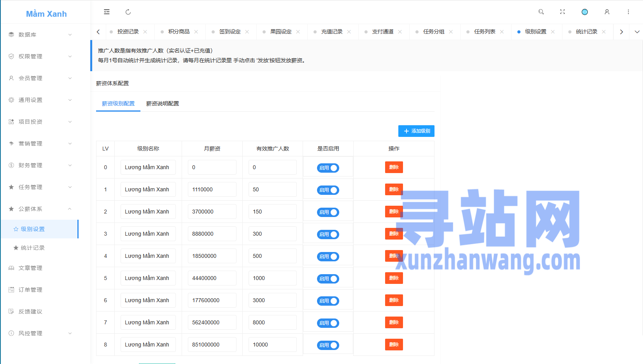Screen dimensions: 643x364
Task: Open the 文章管理 sidebar item
Action: (x=39, y=268)
